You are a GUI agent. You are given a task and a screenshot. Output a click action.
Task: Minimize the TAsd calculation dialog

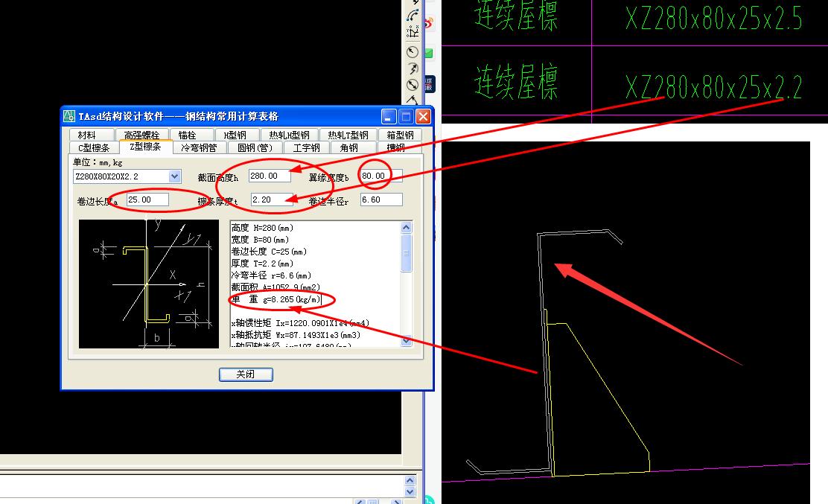tap(389, 117)
